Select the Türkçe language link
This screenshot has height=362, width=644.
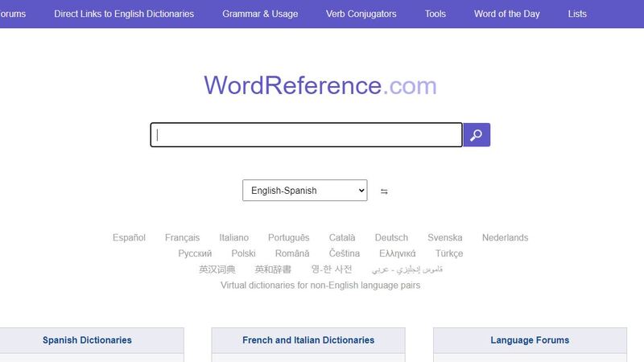(x=449, y=253)
